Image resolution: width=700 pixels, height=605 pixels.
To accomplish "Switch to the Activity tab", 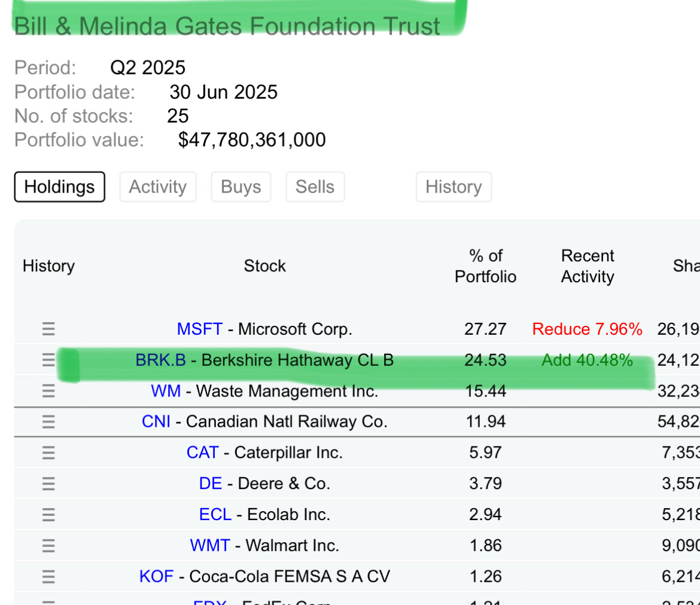I will pos(158,187).
